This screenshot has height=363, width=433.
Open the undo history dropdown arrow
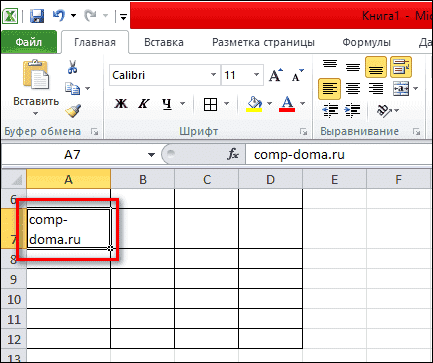pyautogui.click(x=73, y=16)
